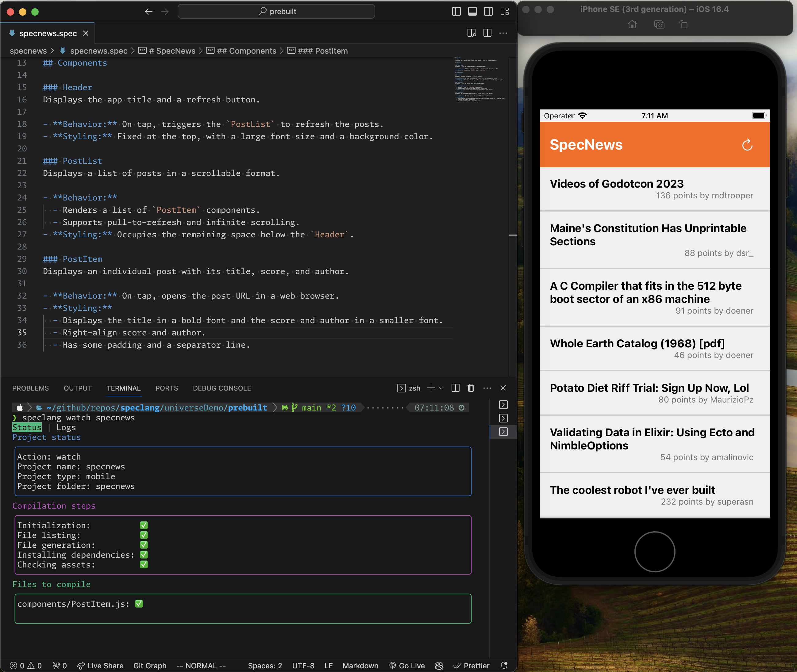Split the terminal pane icon
The height and width of the screenshot is (672, 797).
tap(456, 388)
